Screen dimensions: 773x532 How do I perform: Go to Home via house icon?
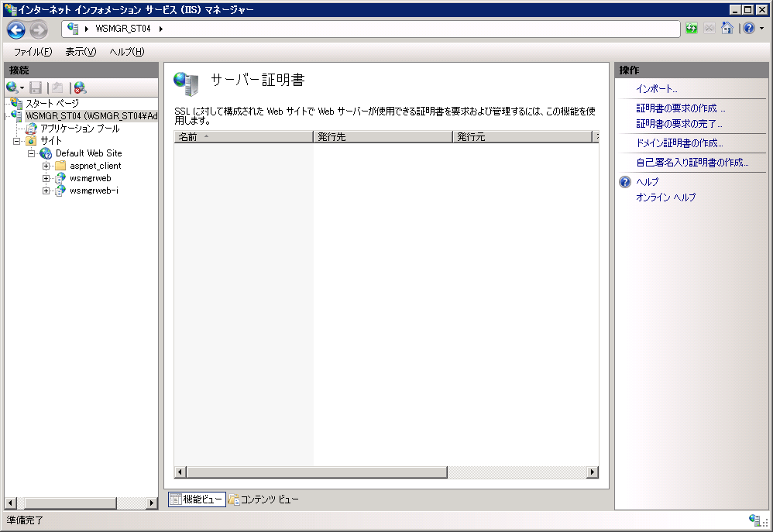(x=727, y=29)
